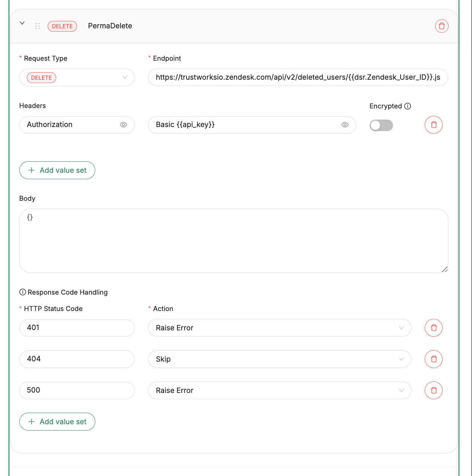Open the Action dropdown for 401
The image size is (472, 476).
[x=280, y=328]
